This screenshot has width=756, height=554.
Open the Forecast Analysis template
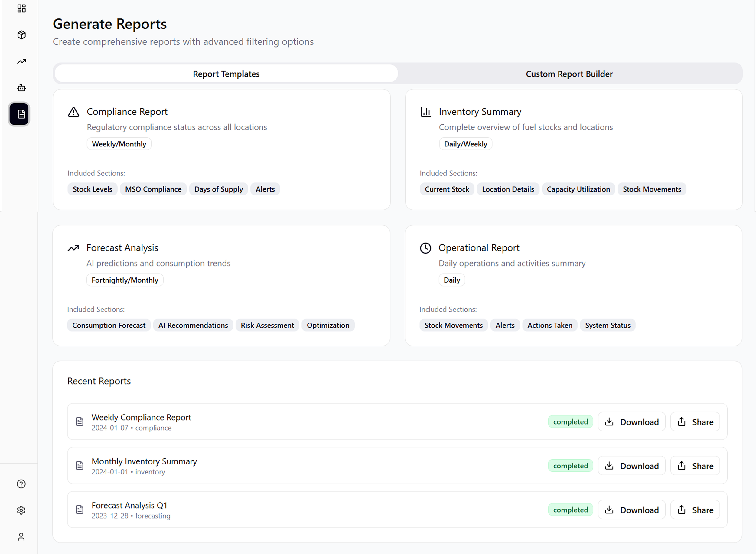point(122,248)
